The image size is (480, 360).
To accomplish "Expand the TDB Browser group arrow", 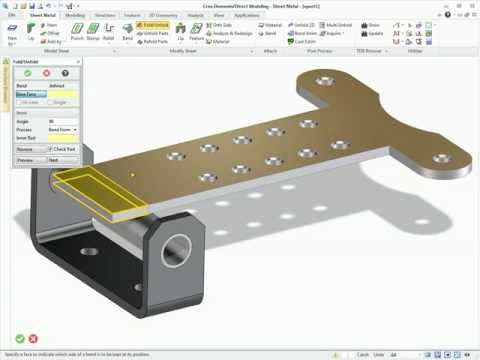I will click(x=387, y=51).
